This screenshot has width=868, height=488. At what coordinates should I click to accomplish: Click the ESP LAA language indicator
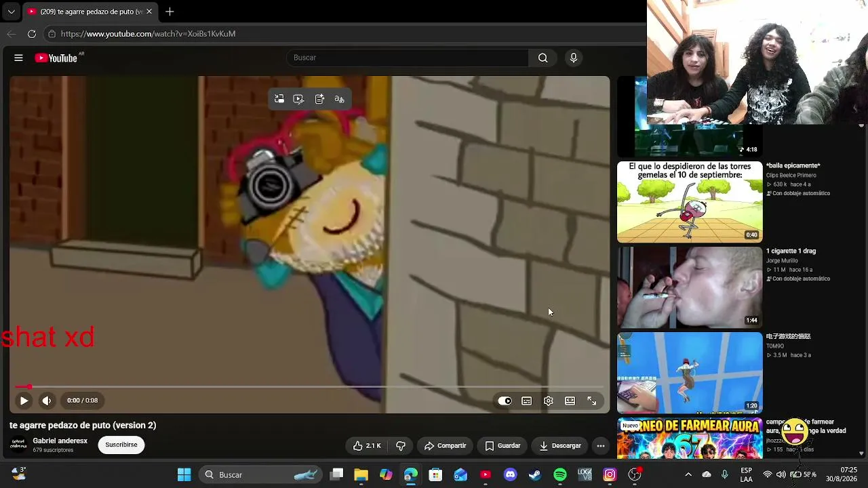coord(746,474)
